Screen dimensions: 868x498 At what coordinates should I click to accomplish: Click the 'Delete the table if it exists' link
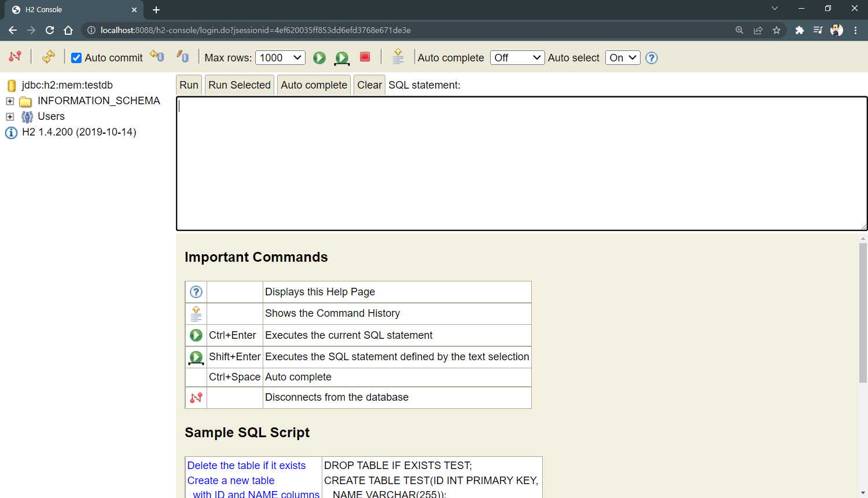point(247,466)
